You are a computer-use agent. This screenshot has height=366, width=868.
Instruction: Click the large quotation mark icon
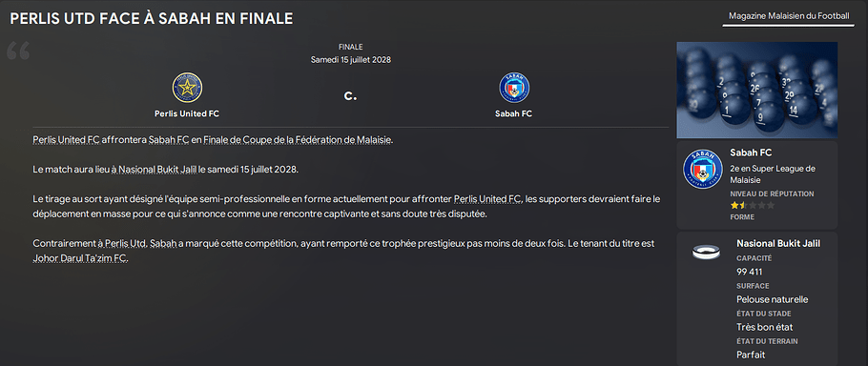[18, 51]
